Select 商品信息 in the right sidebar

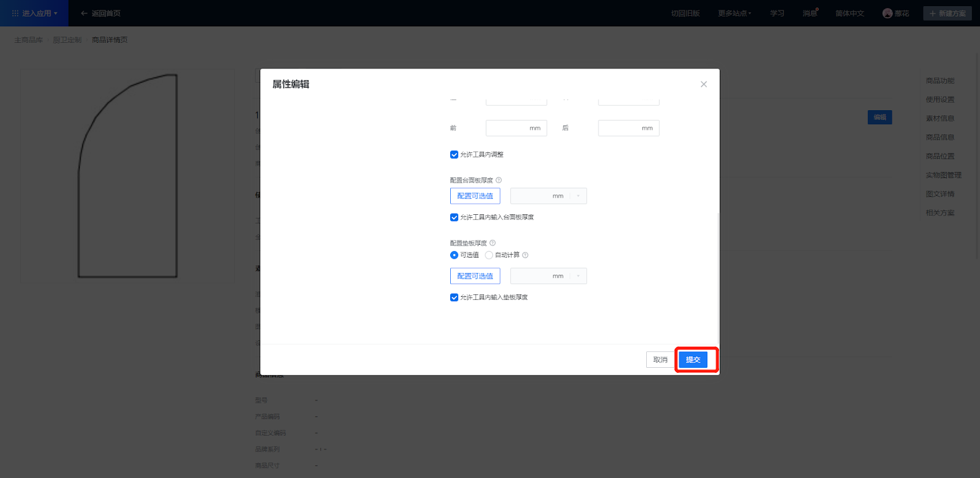(940, 138)
